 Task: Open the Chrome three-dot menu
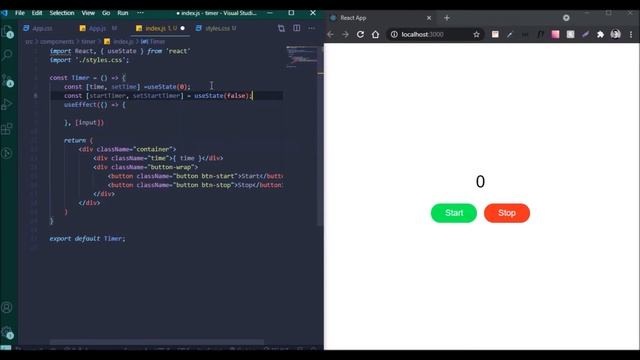(631, 34)
